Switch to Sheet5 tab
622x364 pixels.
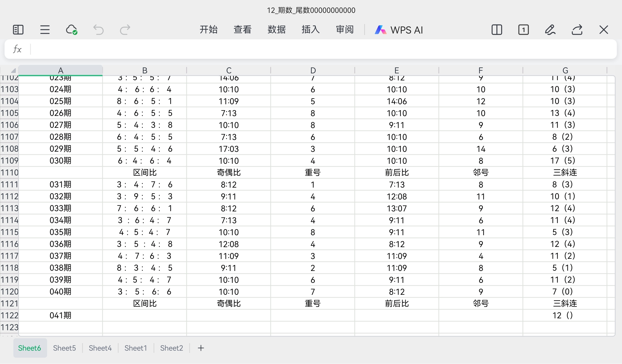click(x=64, y=348)
